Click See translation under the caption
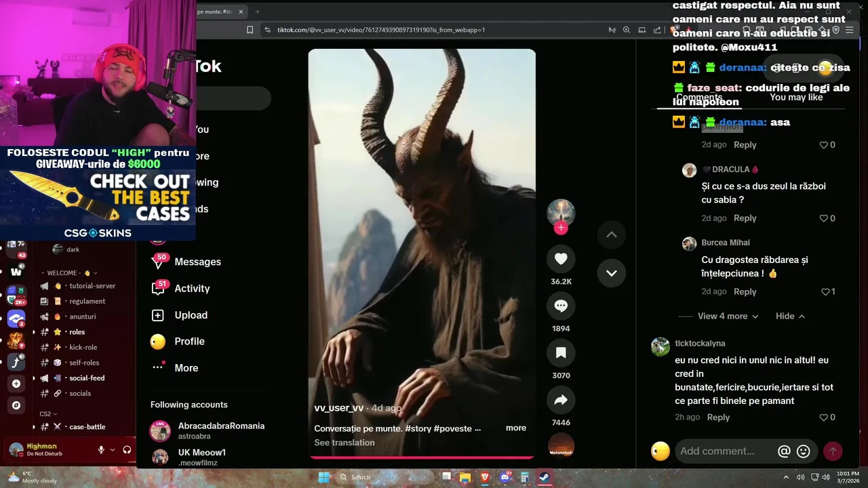Image resolution: width=868 pixels, height=488 pixels. tap(344, 443)
